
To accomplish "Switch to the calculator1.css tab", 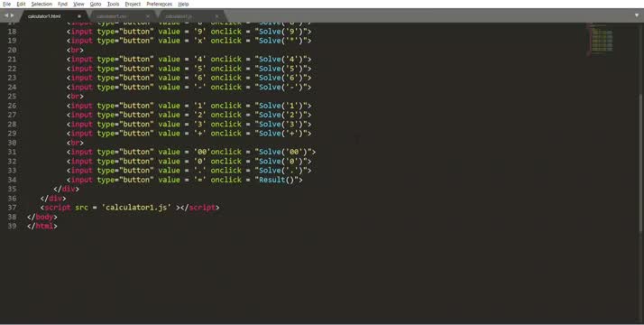I will click(x=112, y=16).
